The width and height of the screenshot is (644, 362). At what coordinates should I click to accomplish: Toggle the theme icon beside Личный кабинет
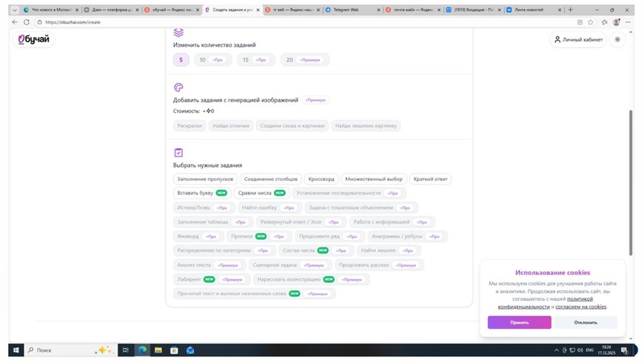617,39
